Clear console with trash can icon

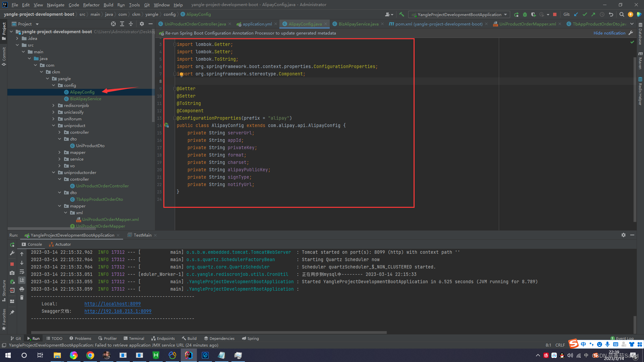coord(22,298)
